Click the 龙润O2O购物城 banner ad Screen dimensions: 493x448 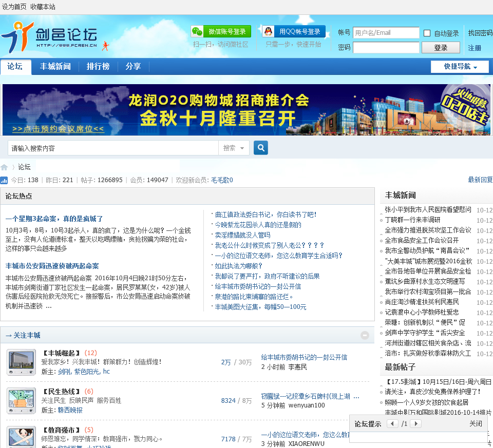pos(246,110)
